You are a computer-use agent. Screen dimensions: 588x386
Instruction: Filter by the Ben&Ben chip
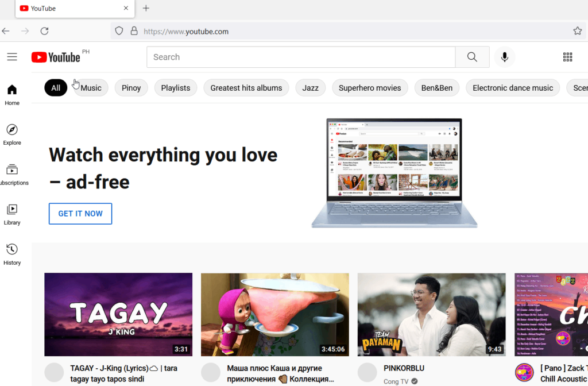pyautogui.click(x=437, y=88)
